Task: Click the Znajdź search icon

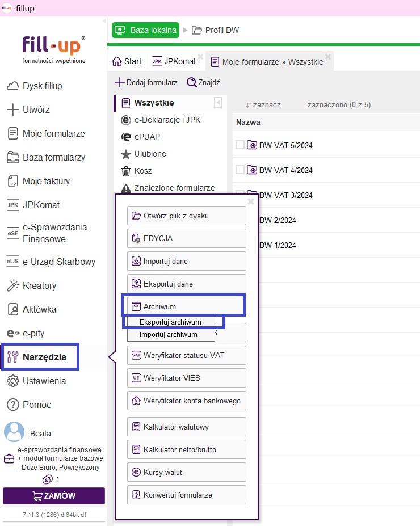Action: (x=192, y=82)
